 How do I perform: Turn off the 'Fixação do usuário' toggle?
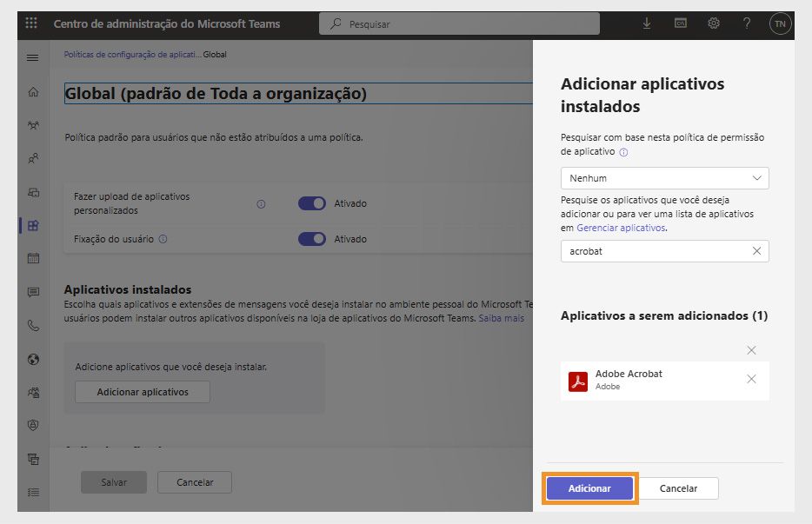311,238
